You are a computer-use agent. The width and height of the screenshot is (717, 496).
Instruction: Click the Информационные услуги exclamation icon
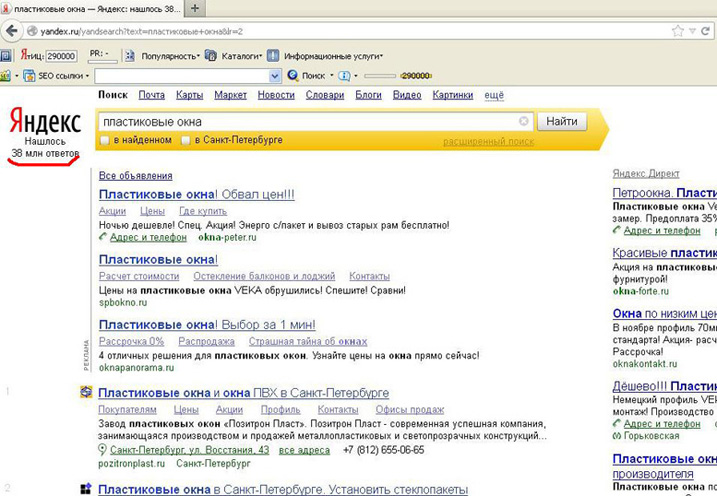pos(273,56)
